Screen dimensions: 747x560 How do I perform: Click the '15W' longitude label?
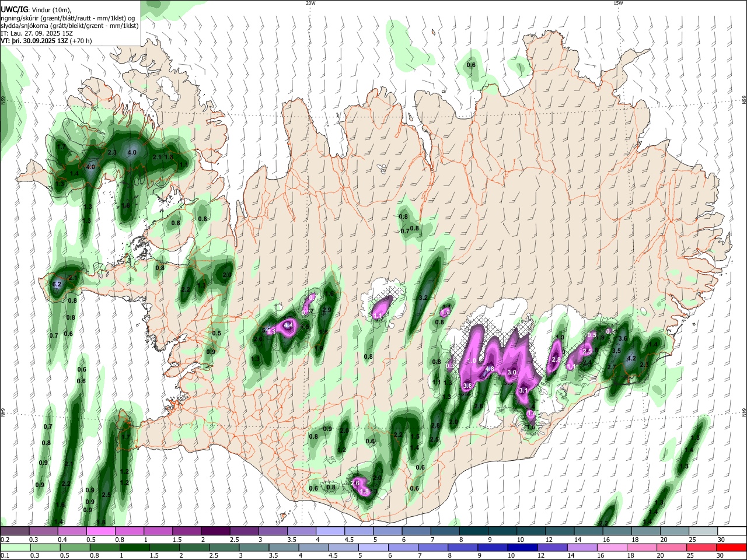coord(618,3)
